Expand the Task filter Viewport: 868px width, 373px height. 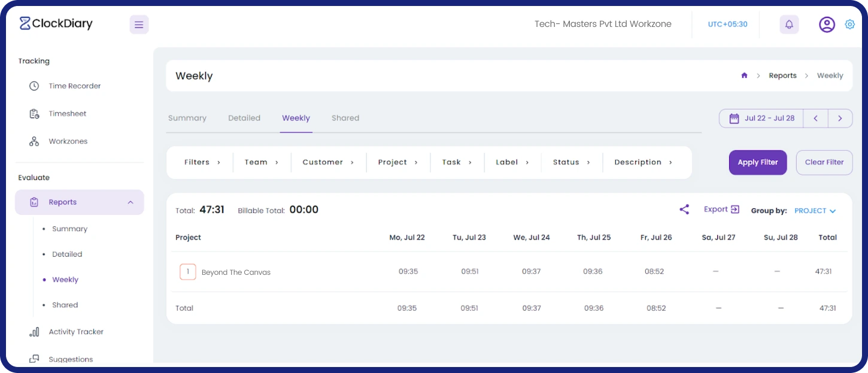pyautogui.click(x=457, y=162)
